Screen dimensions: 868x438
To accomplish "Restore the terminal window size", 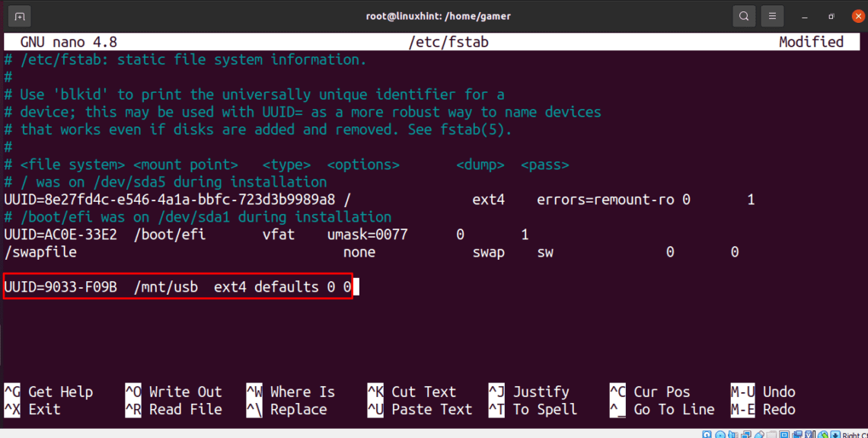I will coord(831,17).
